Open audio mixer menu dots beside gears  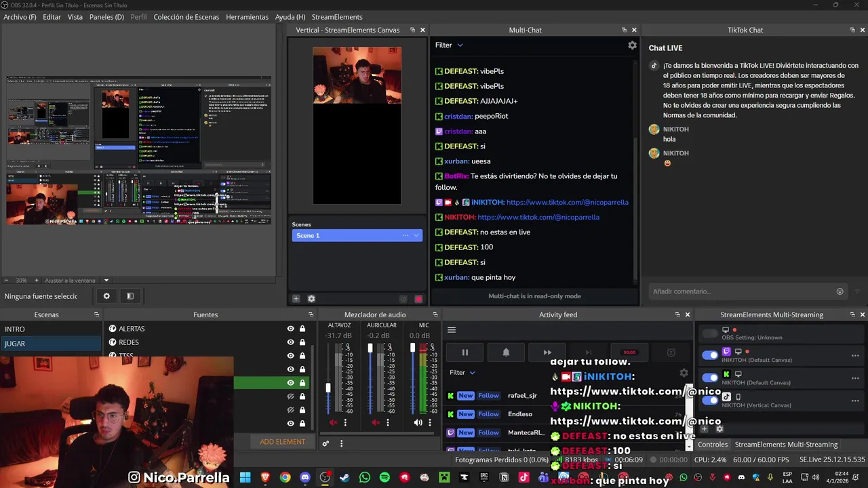pos(341,443)
